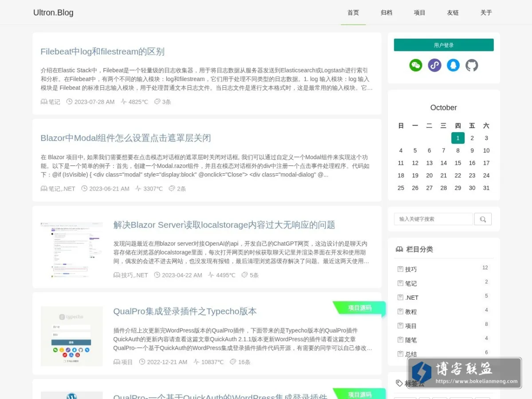Click the 笔记 tag under Filebeat post
Viewport: 532px width, 399px height.
(55, 102)
